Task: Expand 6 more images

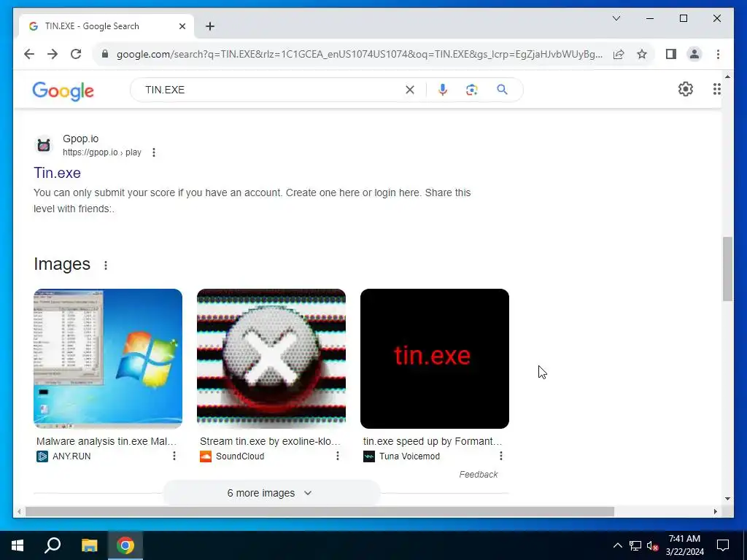Action: (271, 493)
